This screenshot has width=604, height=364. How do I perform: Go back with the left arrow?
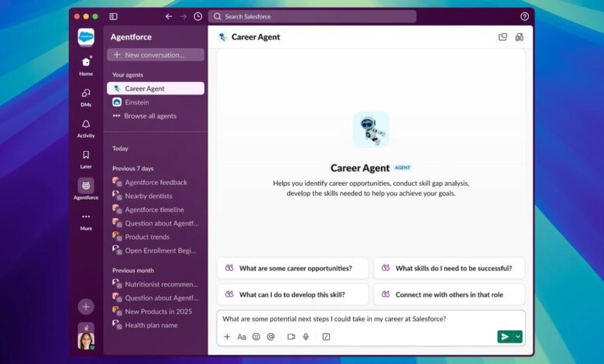pyautogui.click(x=169, y=16)
